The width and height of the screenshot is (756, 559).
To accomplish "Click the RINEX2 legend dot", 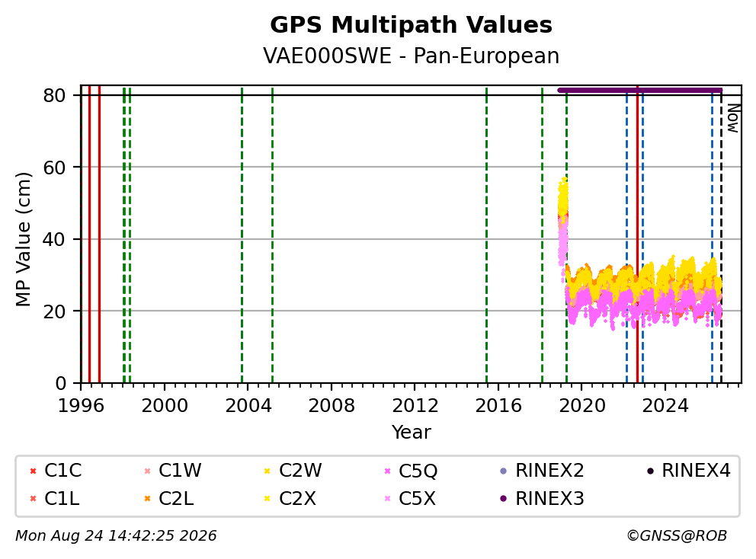I will point(504,471).
